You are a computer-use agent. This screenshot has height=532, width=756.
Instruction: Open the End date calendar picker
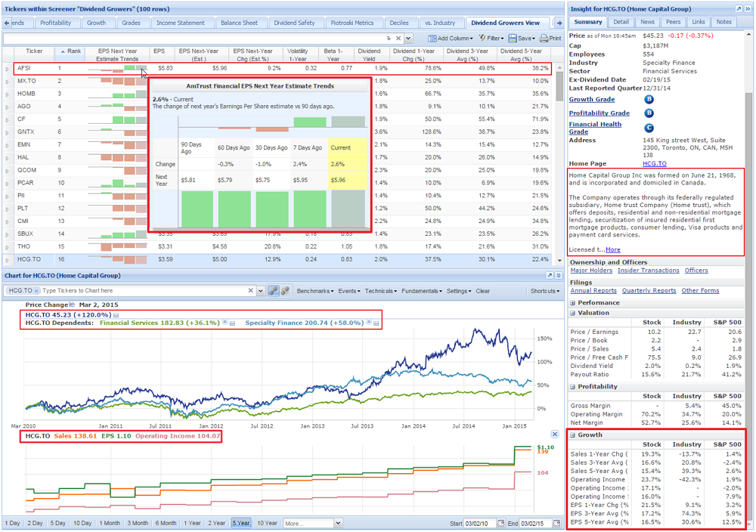pyautogui.click(x=557, y=524)
